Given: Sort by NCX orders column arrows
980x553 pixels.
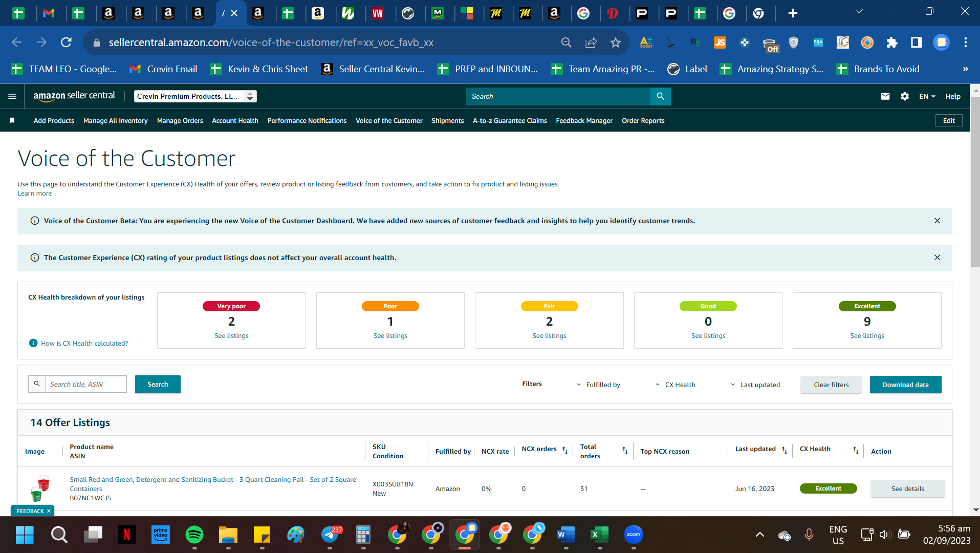Looking at the screenshot, I should (565, 450).
